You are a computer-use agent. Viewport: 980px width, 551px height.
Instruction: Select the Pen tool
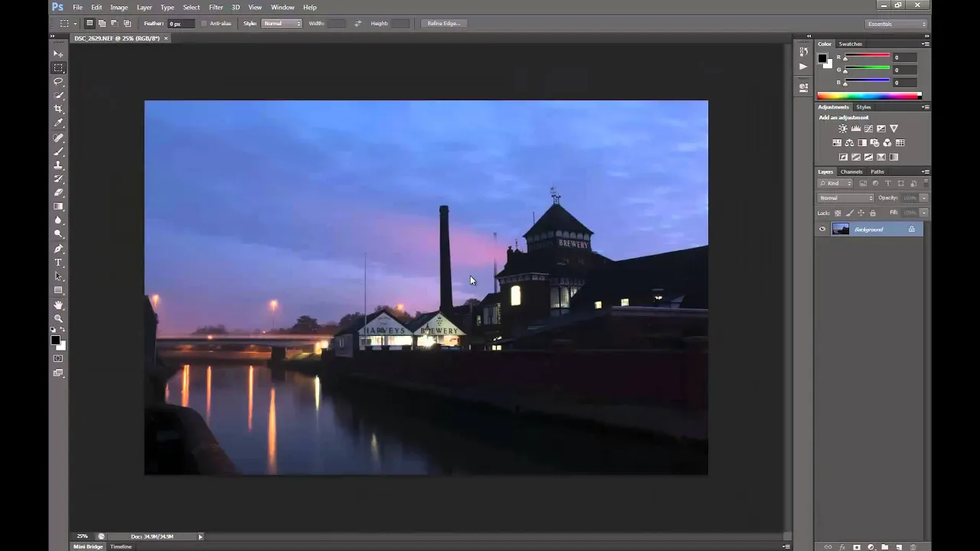[x=58, y=249]
